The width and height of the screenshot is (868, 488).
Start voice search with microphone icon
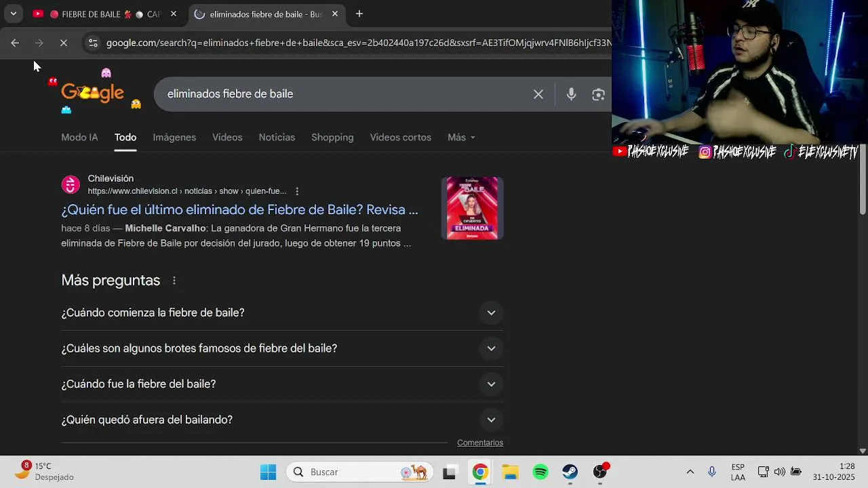571,94
